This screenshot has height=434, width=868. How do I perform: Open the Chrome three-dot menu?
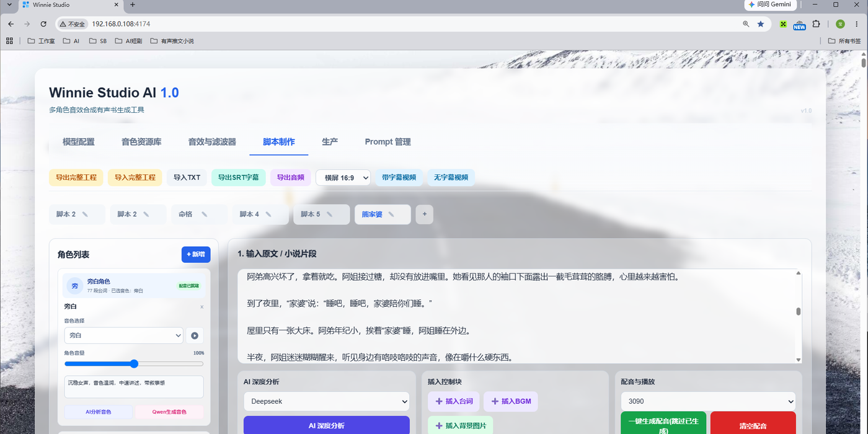coord(857,24)
